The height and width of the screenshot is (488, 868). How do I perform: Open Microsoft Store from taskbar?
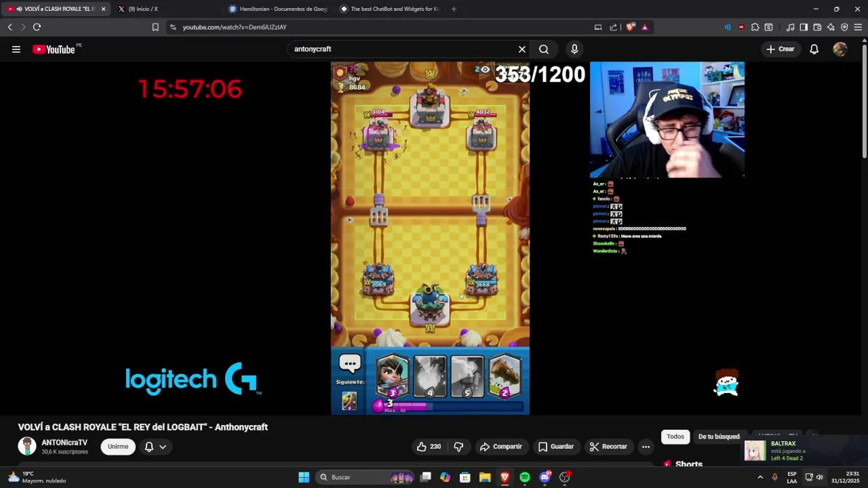(465, 477)
